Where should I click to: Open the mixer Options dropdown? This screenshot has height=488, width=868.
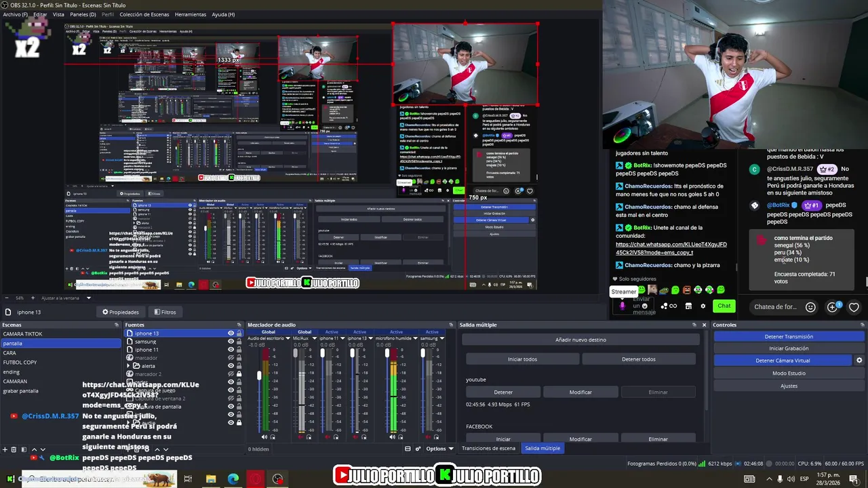tap(440, 449)
